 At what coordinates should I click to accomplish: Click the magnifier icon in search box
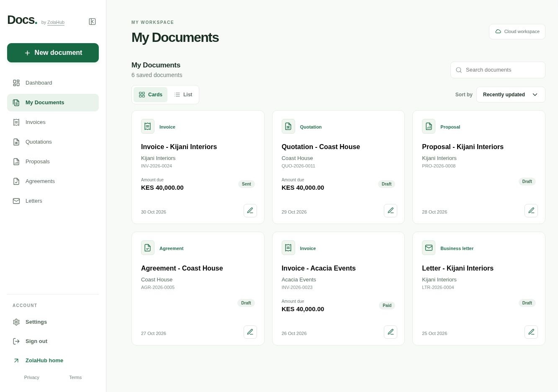coord(459,70)
